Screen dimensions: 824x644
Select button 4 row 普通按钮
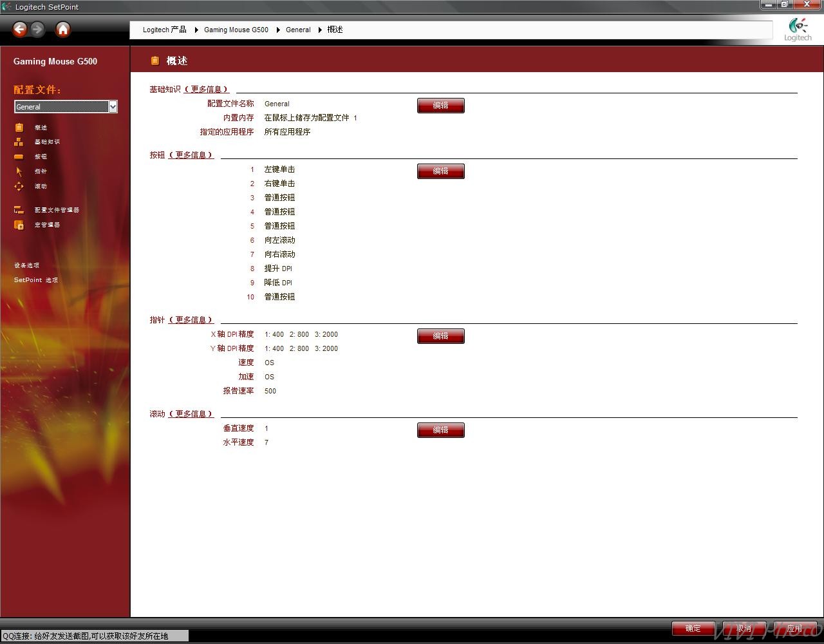[279, 212]
